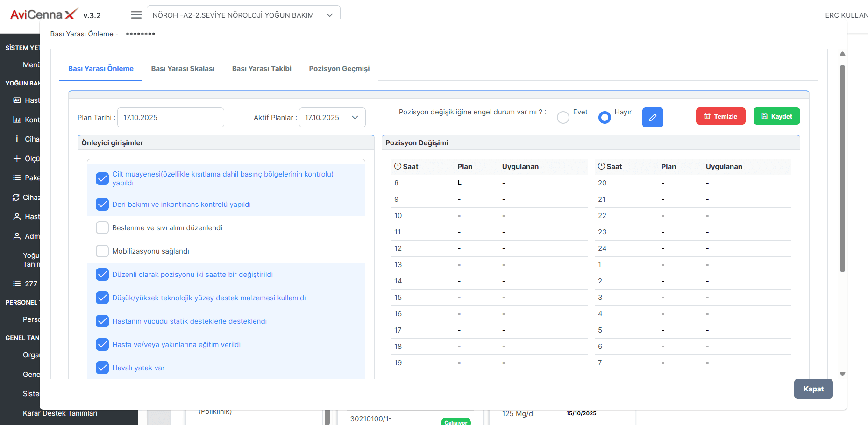The width and height of the screenshot is (868, 425).
Task: Click the Kapat button
Action: click(x=813, y=389)
